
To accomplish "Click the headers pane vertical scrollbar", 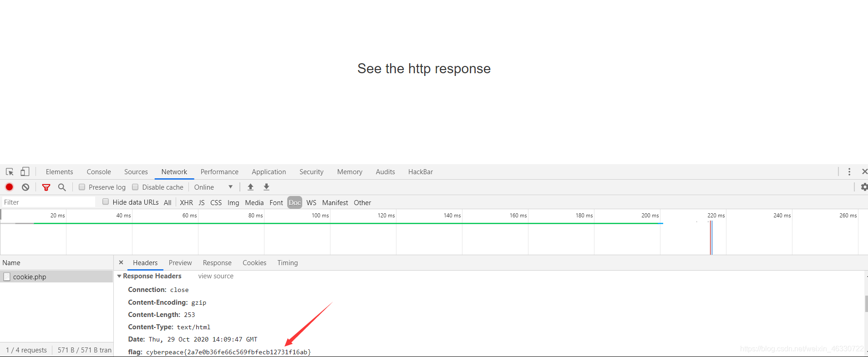I will coord(866,304).
